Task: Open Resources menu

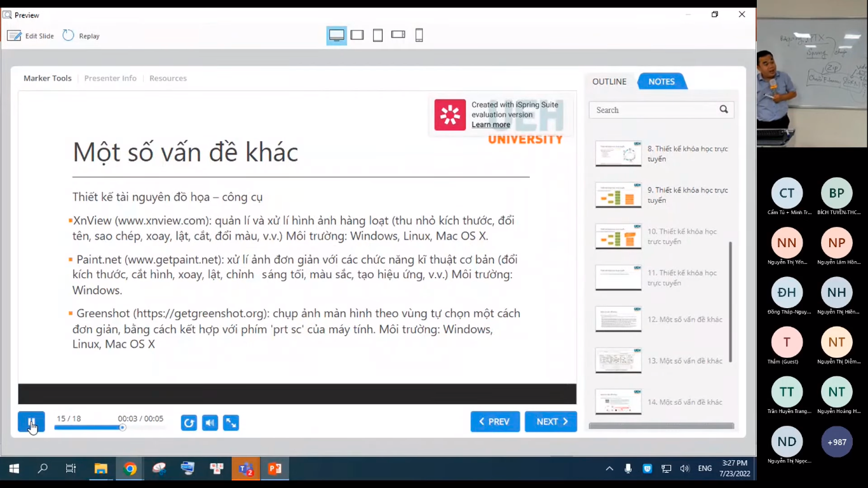Action: click(168, 78)
